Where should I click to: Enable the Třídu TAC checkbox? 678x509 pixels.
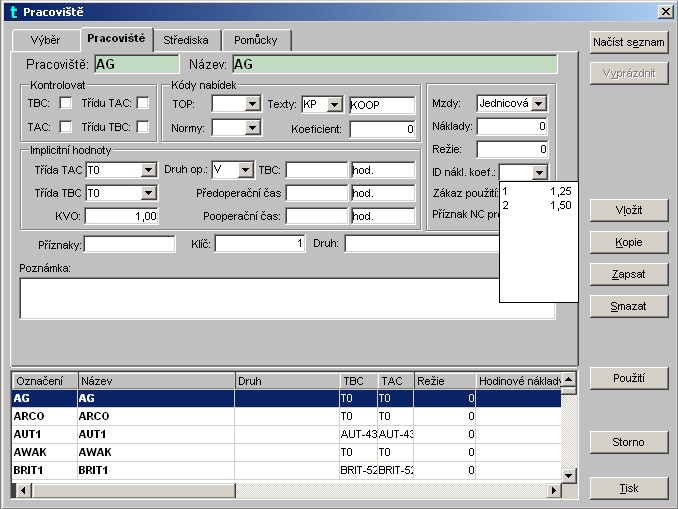[x=143, y=103]
